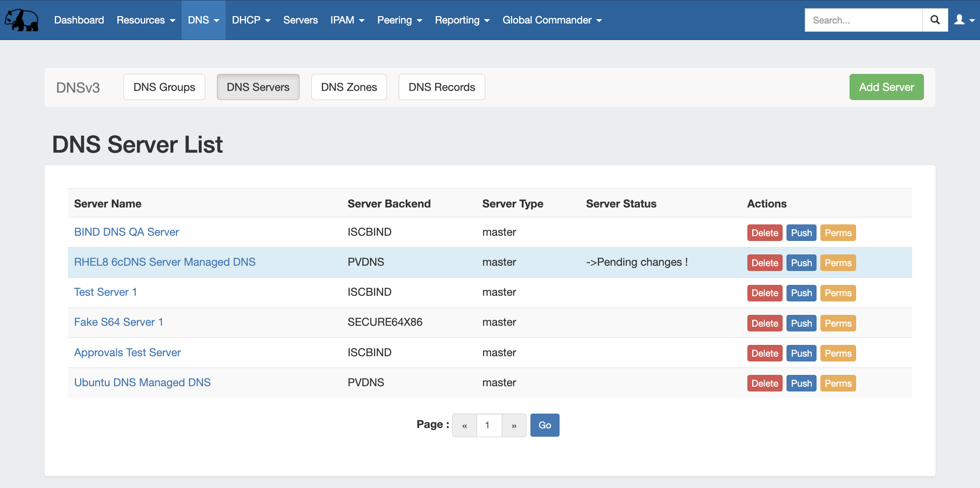
Task: Expand the Resources dropdown menu
Action: 146,20
